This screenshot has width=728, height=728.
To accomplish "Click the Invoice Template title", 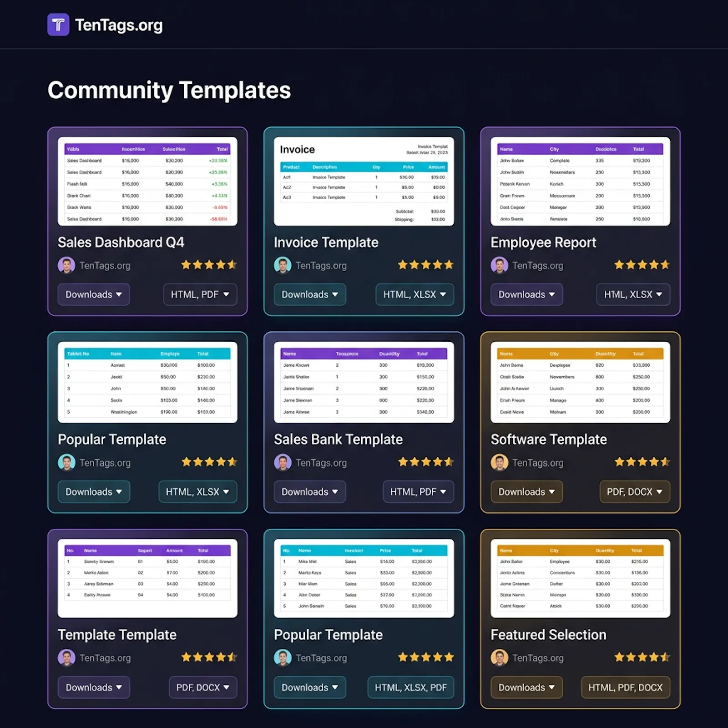I will pos(326,242).
